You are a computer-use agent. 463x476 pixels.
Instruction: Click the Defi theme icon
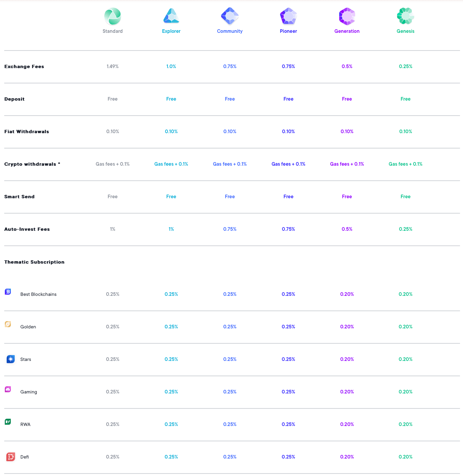pyautogui.click(x=11, y=457)
